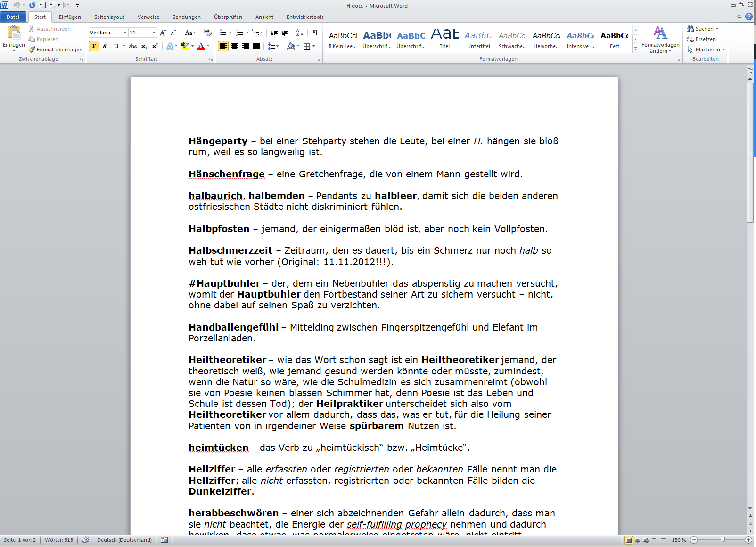756x547 pixels.
Task: Toggle strikethrough formatting
Action: tap(133, 46)
